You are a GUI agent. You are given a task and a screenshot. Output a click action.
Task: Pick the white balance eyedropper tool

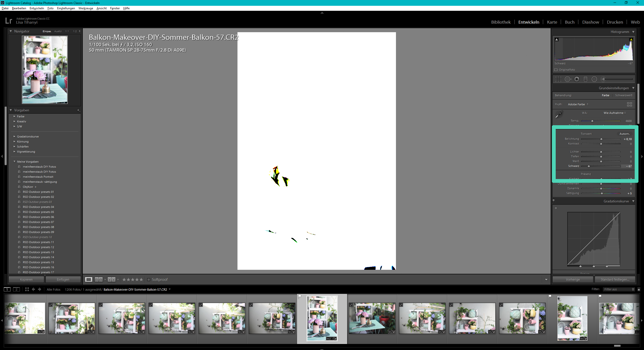click(x=559, y=115)
